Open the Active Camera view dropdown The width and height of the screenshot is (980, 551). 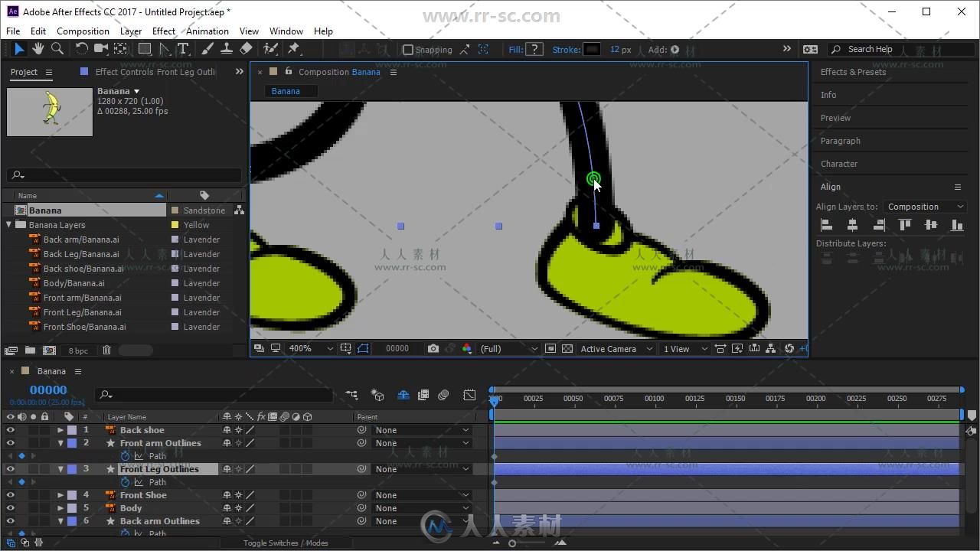(616, 348)
